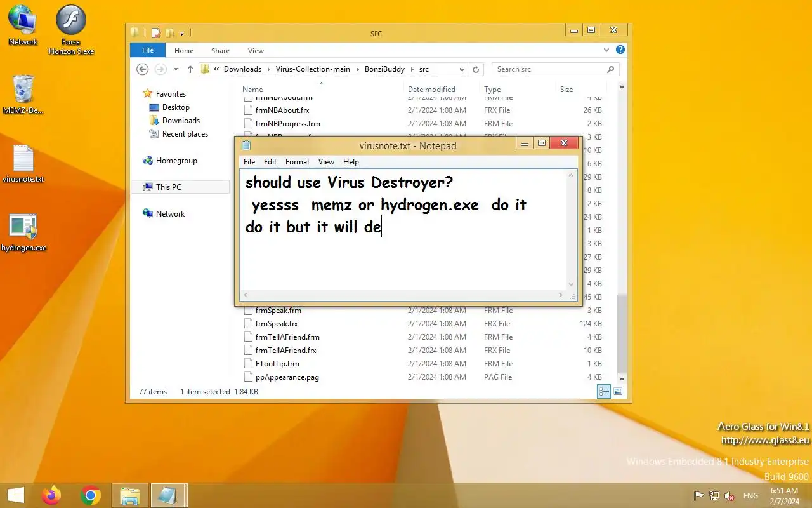Viewport: 812px width, 508px height.
Task: Open Notepad's File menu
Action: (x=249, y=162)
